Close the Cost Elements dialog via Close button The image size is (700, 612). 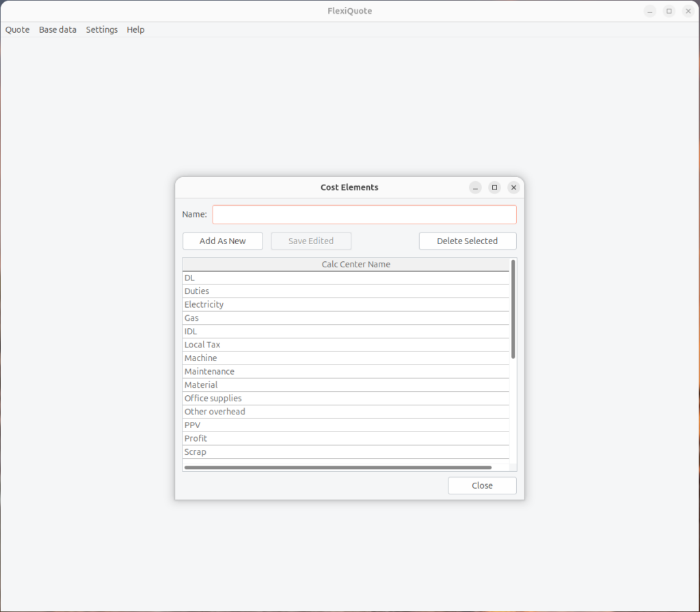[481, 485]
